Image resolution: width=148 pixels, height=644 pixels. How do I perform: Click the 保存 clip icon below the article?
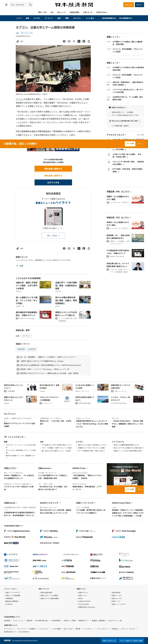18,248
